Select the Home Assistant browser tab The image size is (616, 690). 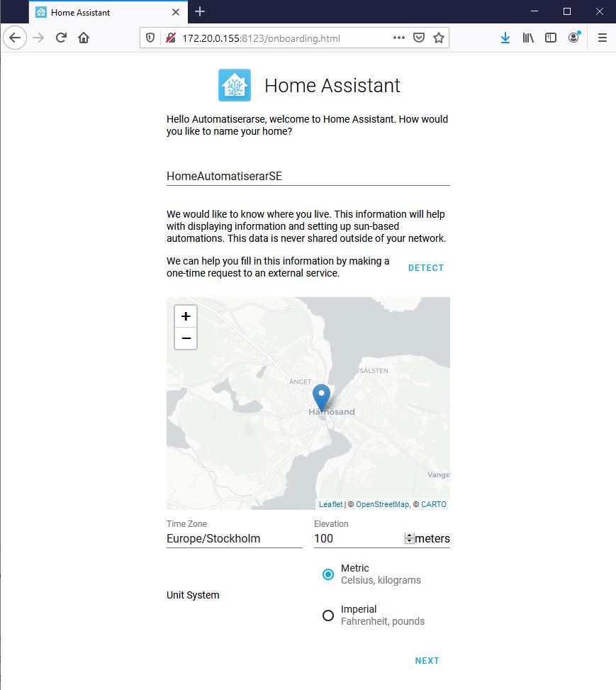(108, 12)
